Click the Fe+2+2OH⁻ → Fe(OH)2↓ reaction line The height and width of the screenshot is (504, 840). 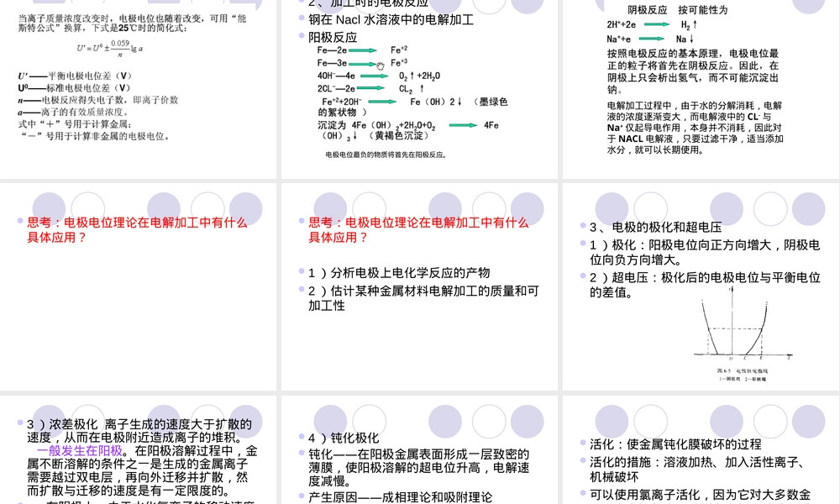tap(413, 107)
